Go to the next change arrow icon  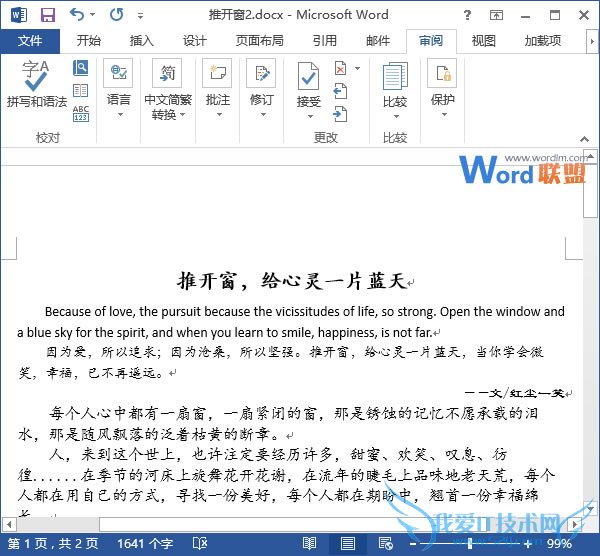[x=341, y=112]
